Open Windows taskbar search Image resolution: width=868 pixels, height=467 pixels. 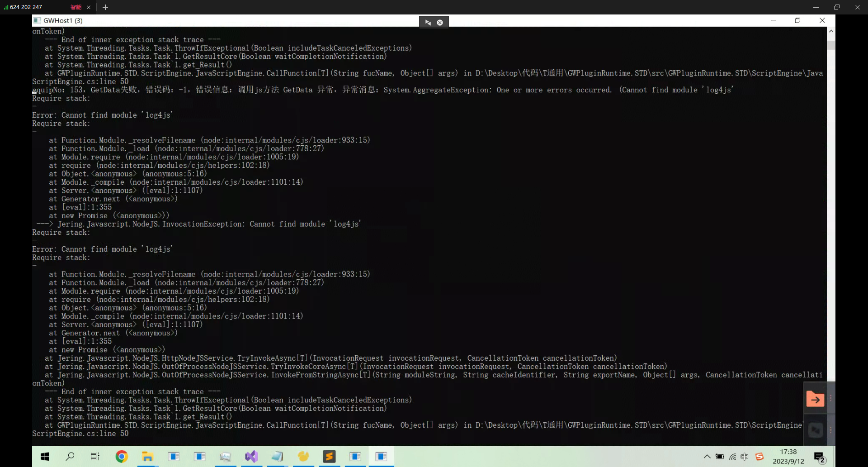point(70,457)
